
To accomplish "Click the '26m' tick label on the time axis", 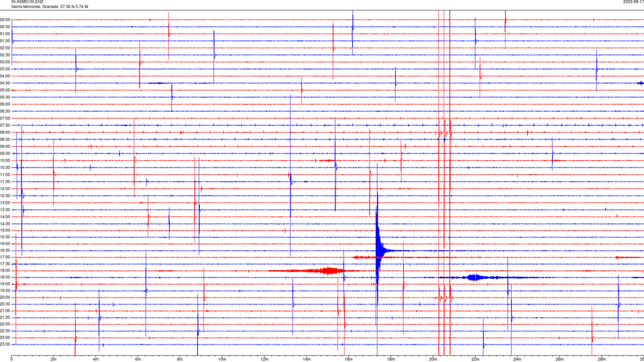I will [x=559, y=359].
